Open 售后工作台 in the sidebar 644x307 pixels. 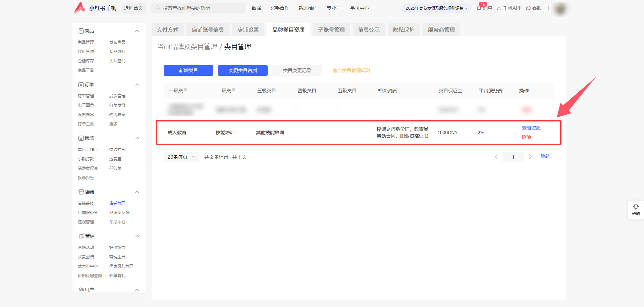88,150
